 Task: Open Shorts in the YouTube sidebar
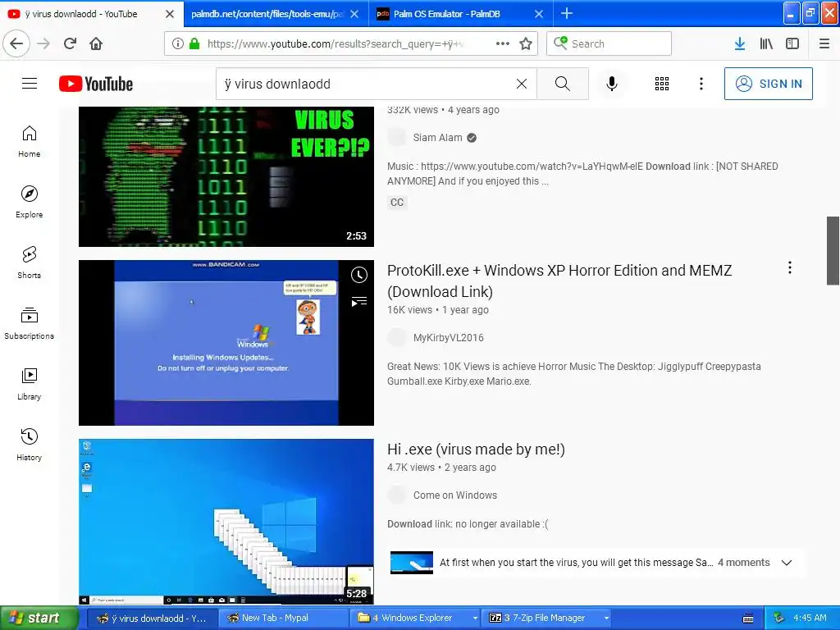29,262
